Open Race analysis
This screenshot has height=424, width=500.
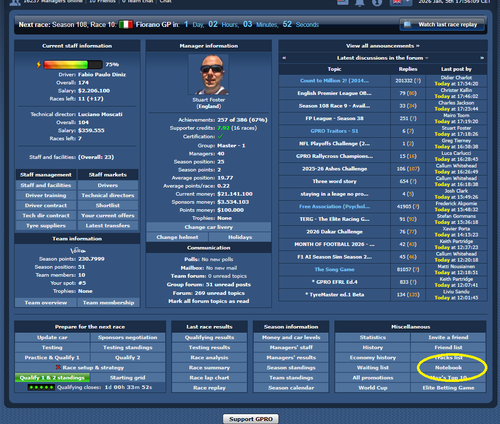pos(209,357)
